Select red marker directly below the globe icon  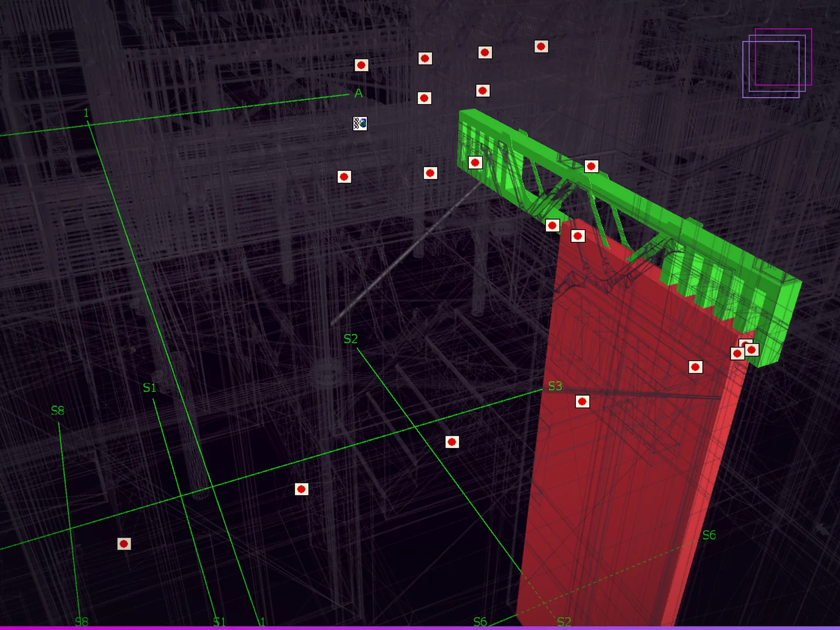pos(344,177)
